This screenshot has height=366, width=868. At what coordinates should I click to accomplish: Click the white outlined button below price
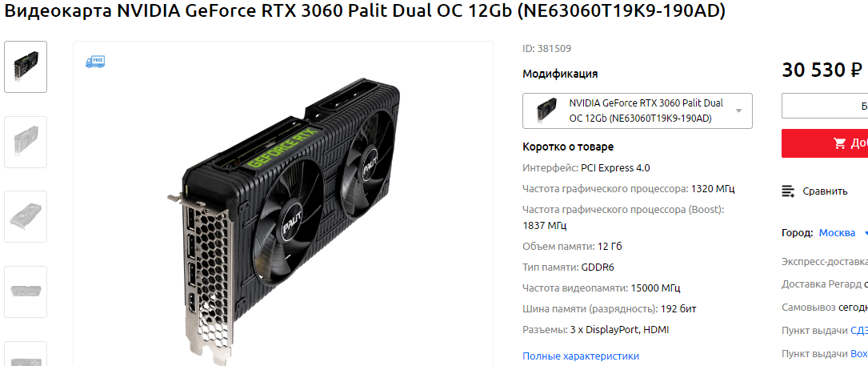(825, 106)
